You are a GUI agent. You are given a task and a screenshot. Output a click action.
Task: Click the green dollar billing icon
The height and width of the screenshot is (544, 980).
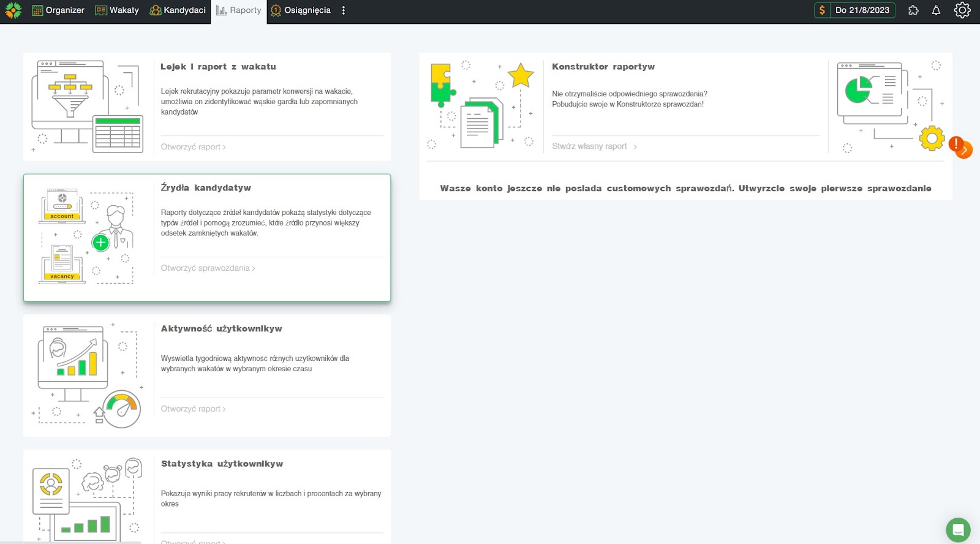[822, 10]
